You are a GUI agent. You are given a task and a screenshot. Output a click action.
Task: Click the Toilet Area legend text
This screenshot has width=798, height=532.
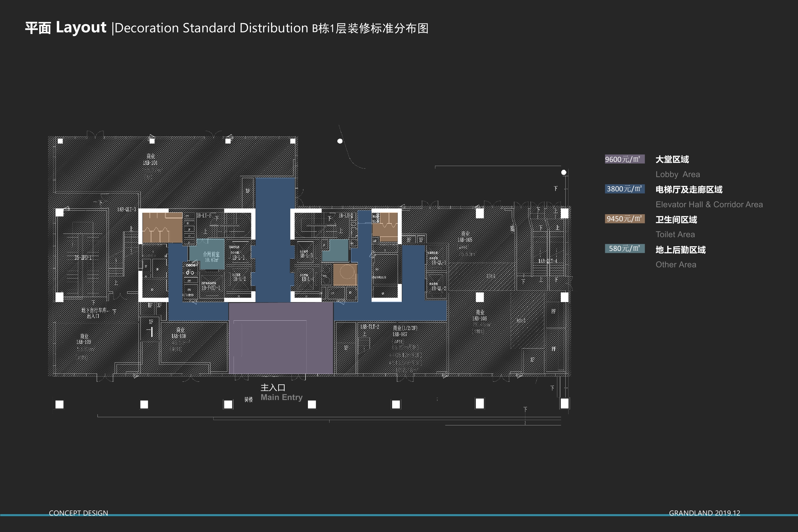[675, 235]
